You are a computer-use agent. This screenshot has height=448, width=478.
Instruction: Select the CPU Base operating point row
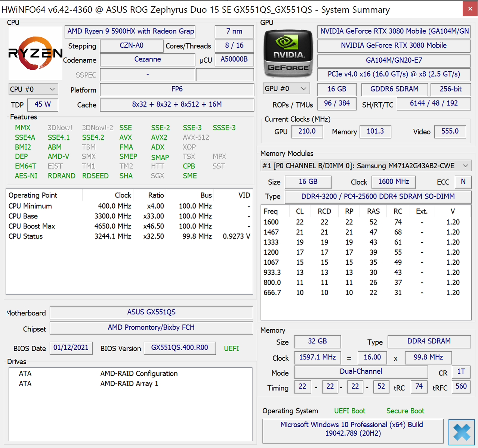tap(129, 216)
